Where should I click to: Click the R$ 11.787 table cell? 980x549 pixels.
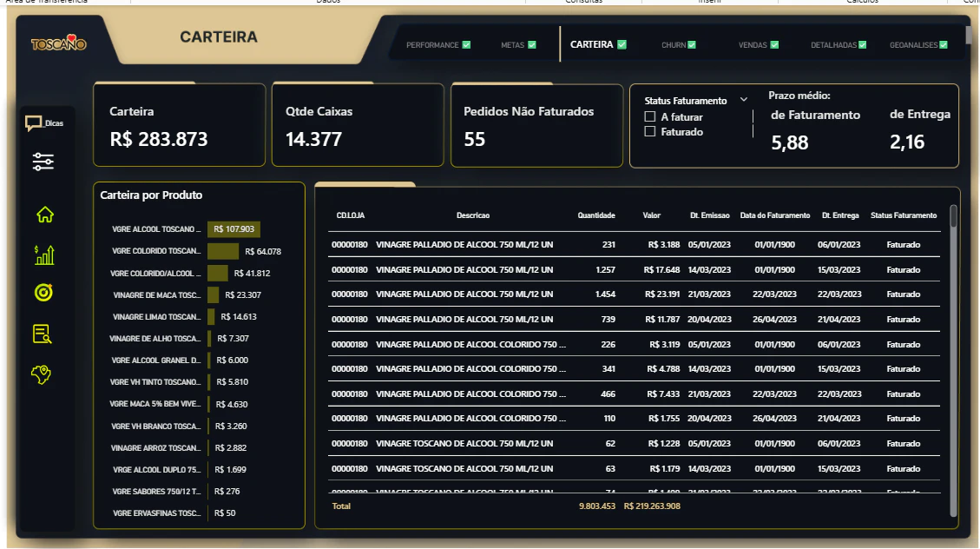tap(662, 319)
